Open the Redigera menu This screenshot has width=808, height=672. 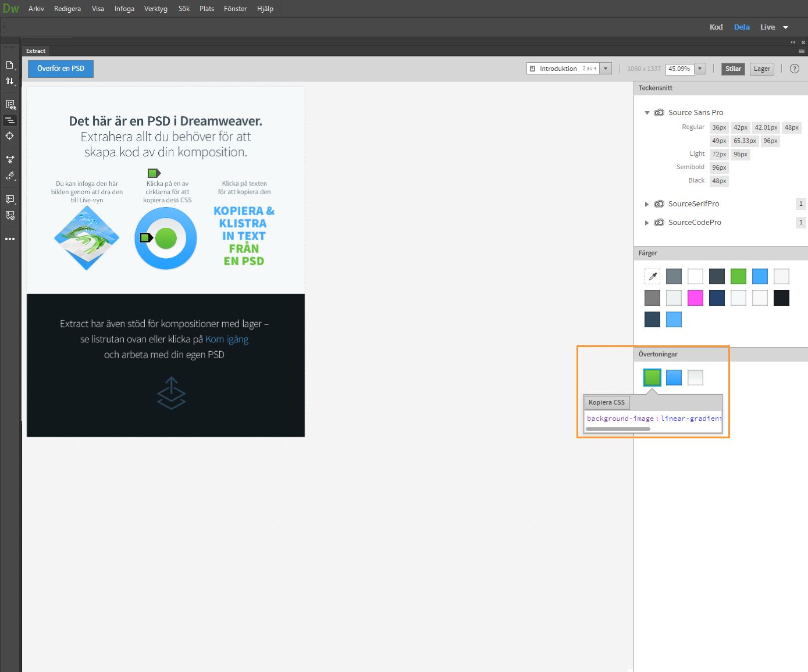[x=67, y=9]
